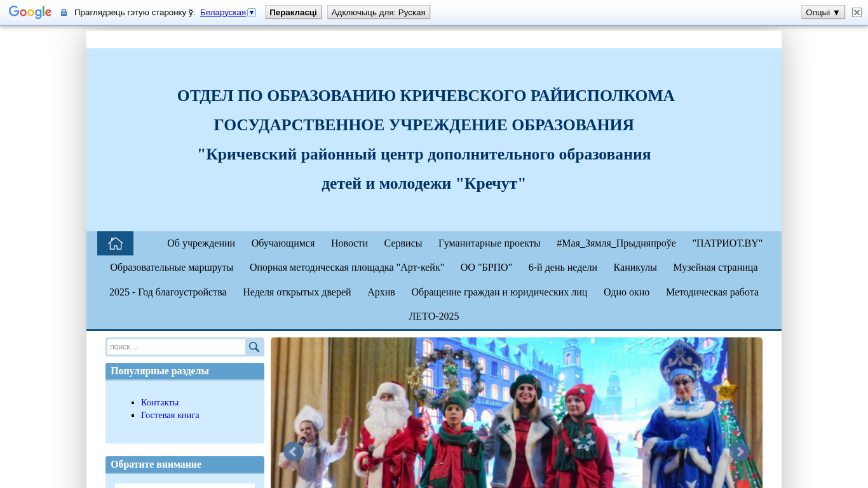
Task: Open #Мая_Зямля_Прыдняпроўе menu item
Action: 616,243
